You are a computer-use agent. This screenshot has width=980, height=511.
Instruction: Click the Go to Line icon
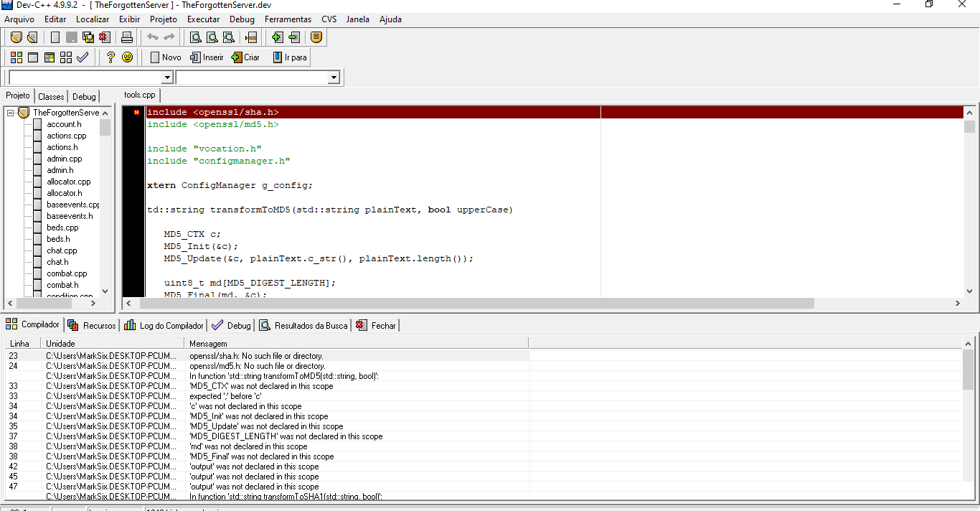(x=251, y=37)
